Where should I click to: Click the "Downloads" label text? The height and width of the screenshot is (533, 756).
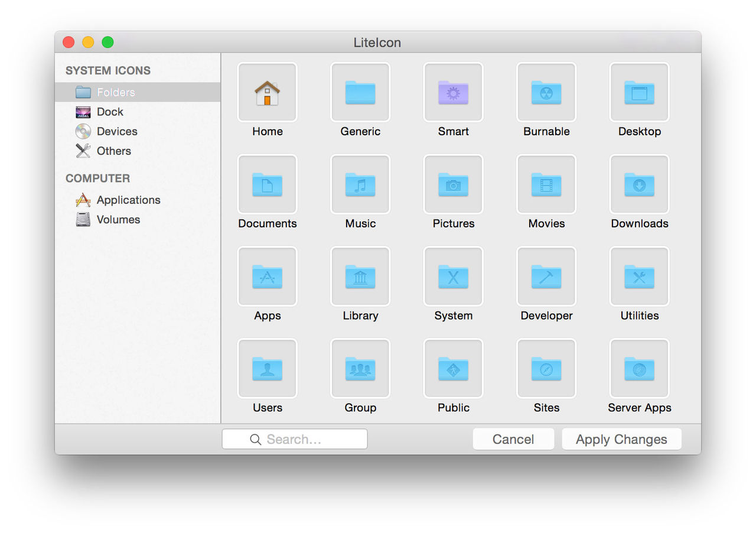tap(640, 223)
